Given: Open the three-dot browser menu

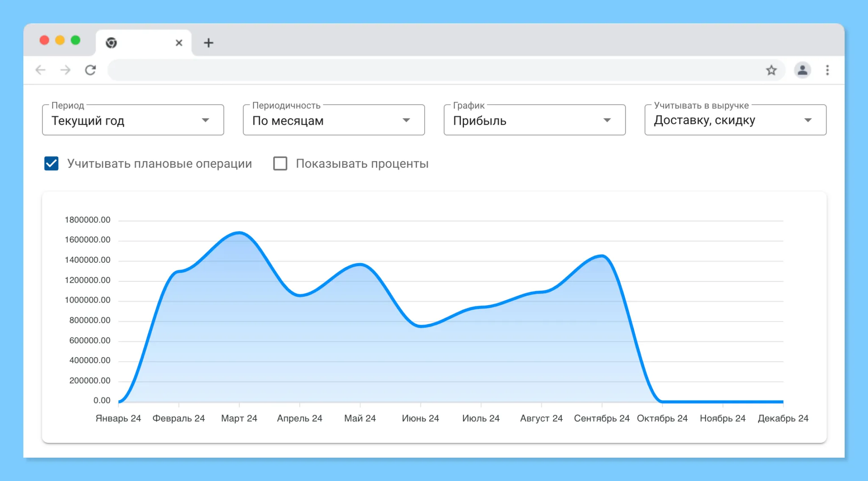Looking at the screenshot, I should (827, 70).
